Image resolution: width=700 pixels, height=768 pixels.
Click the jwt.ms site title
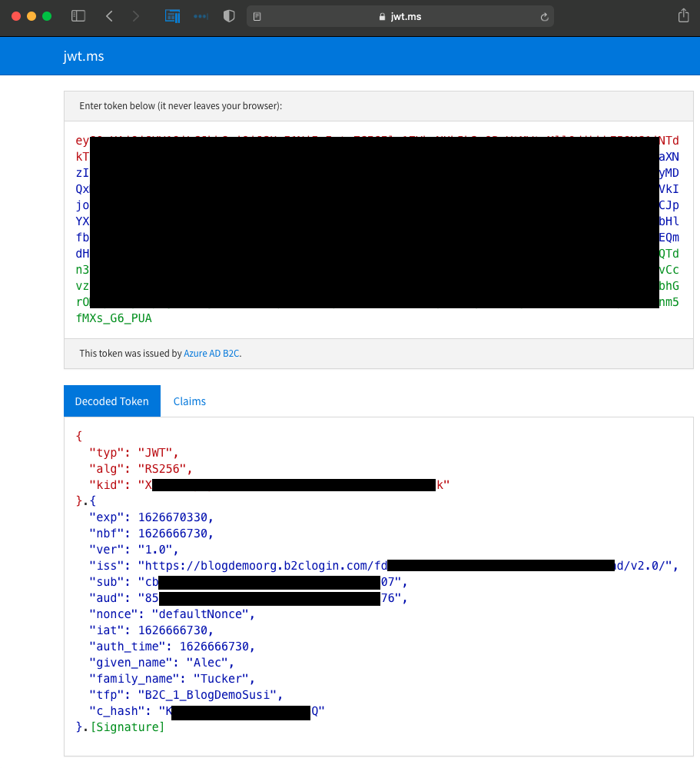tap(84, 56)
